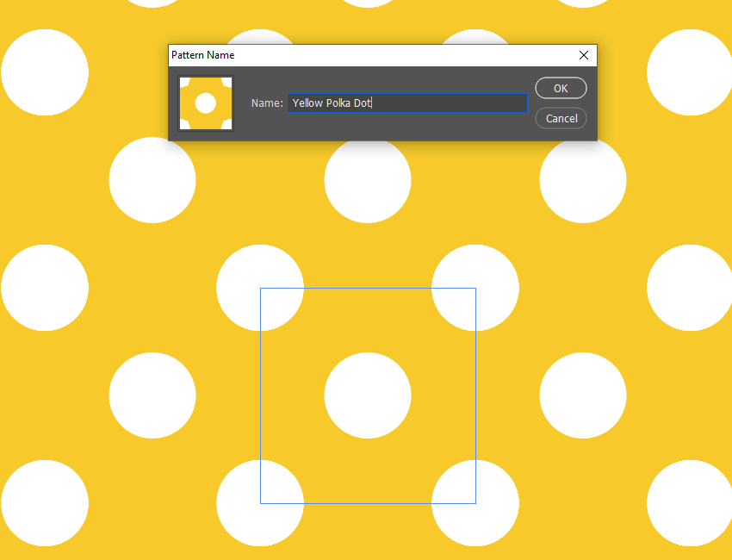Cancel the Pattern Name dialog
The image size is (732, 560).
(x=561, y=118)
